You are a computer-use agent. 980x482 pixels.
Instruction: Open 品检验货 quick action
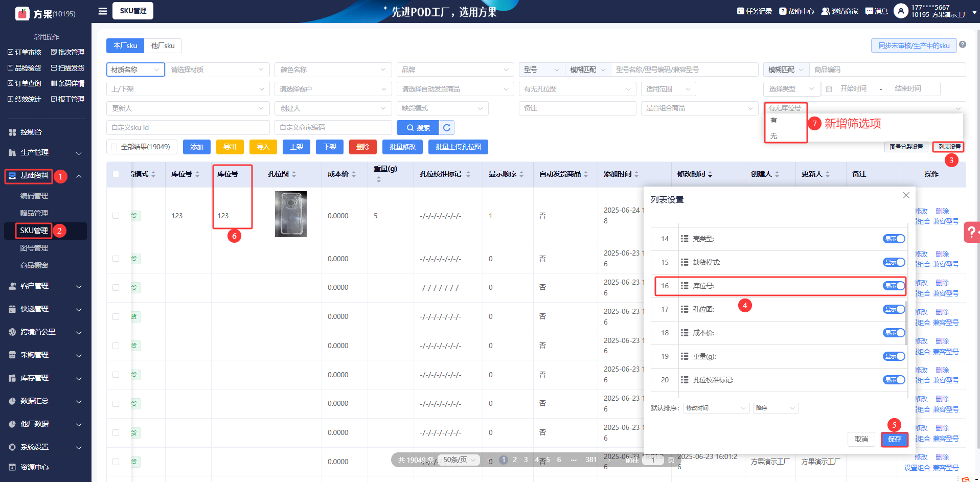(x=25, y=67)
